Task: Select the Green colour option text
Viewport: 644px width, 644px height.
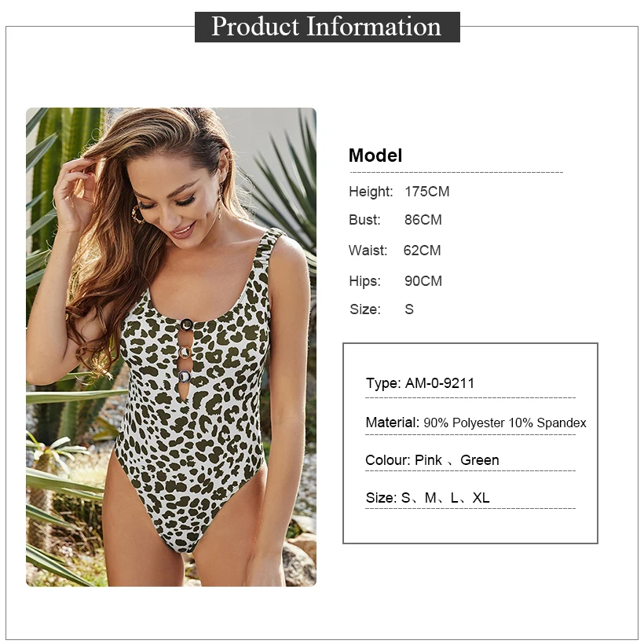Action: coord(480,460)
